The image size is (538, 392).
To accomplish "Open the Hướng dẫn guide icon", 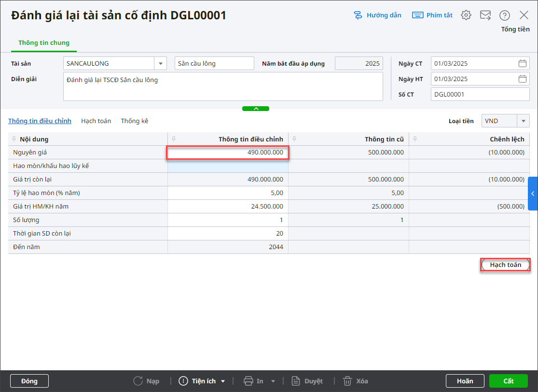I will pyautogui.click(x=358, y=15).
